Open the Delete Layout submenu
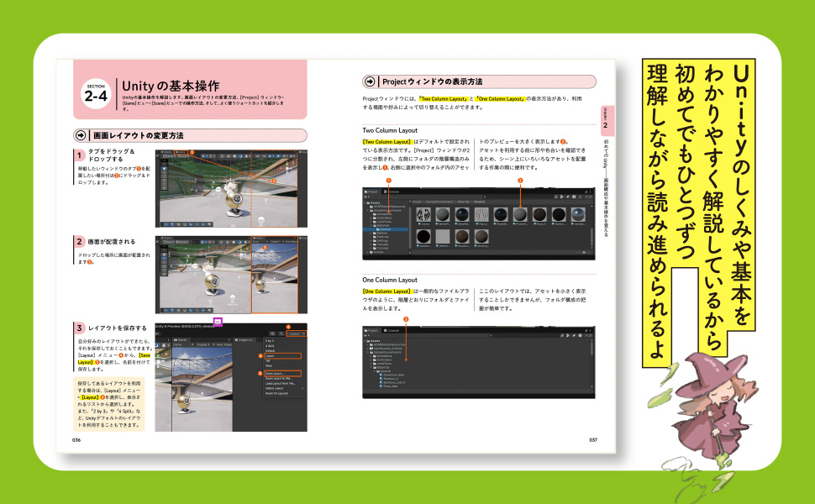 273,388
